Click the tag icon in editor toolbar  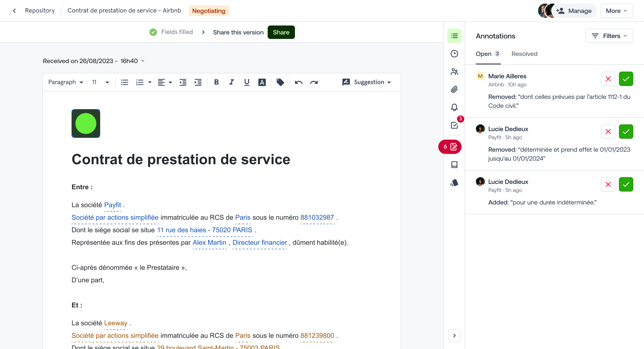(x=280, y=82)
